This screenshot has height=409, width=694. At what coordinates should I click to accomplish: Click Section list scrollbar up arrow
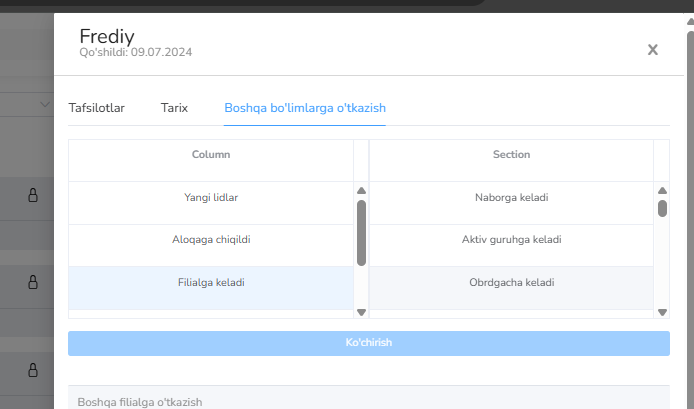coord(662,190)
